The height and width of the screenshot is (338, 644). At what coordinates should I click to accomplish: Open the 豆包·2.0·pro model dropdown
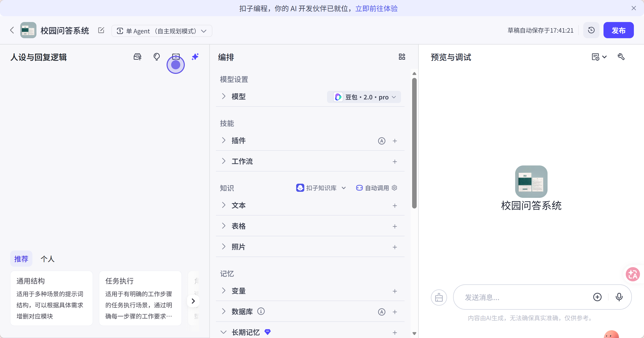[364, 97]
